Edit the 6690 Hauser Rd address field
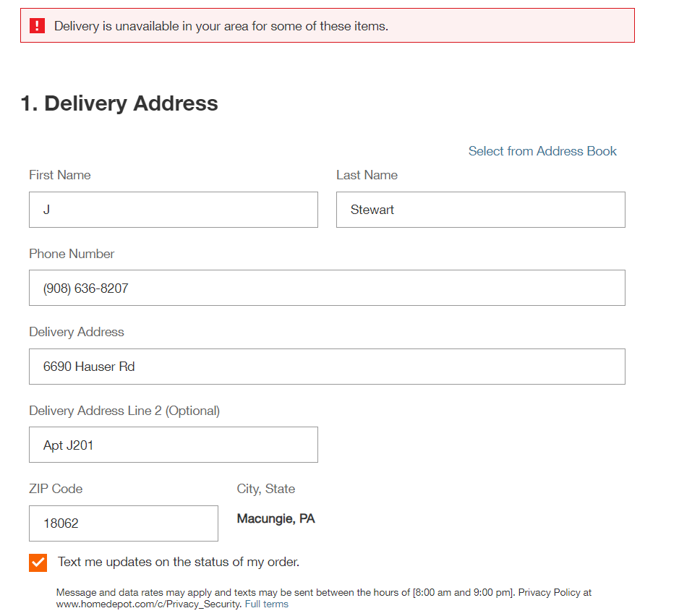Viewport: 679px width, 616px height. tap(327, 367)
